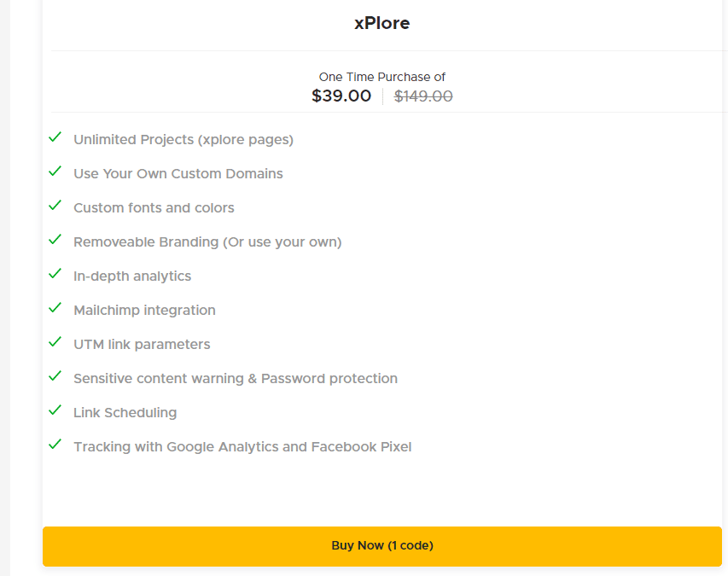Click the strikethrough $149.00 original price
This screenshot has width=728, height=576.
[x=423, y=96]
